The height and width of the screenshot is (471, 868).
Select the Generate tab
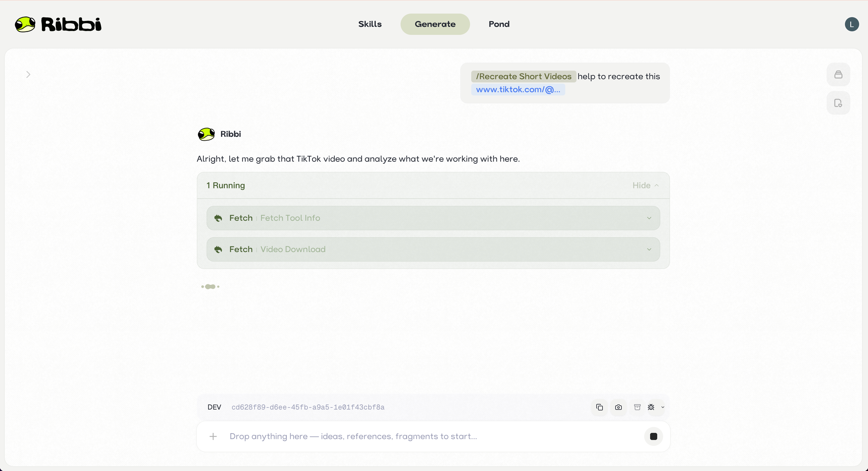(435, 24)
